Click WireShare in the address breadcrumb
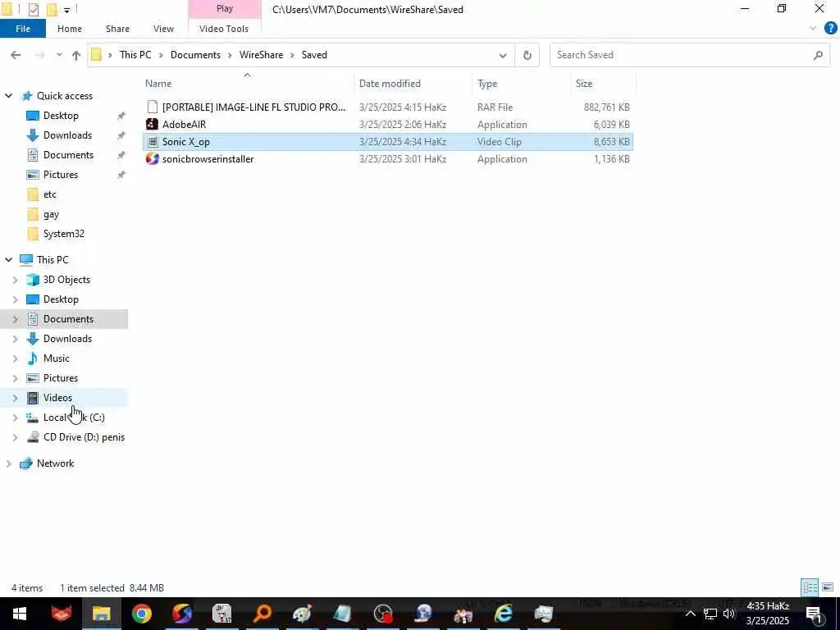The width and height of the screenshot is (840, 630). [261, 55]
